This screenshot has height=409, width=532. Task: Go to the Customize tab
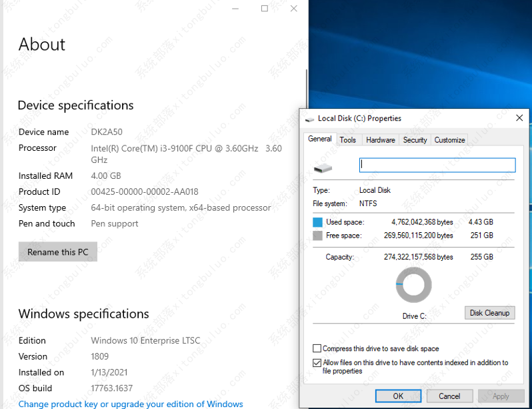(449, 140)
